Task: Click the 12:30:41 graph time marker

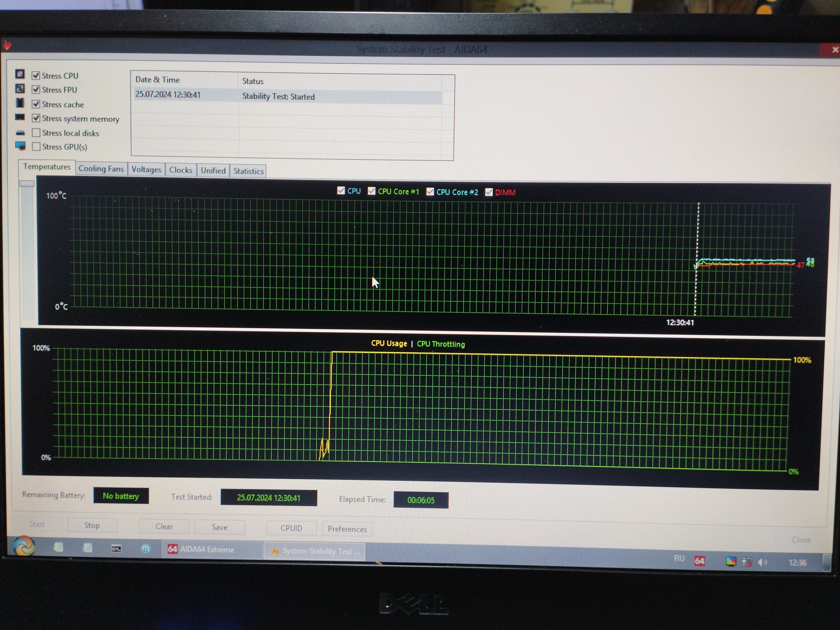Action: 680,322
